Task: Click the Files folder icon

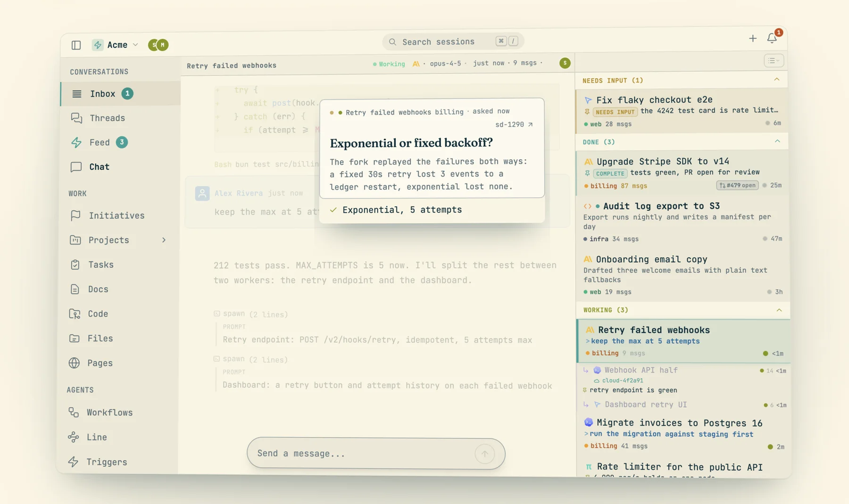Action: pyautogui.click(x=75, y=338)
